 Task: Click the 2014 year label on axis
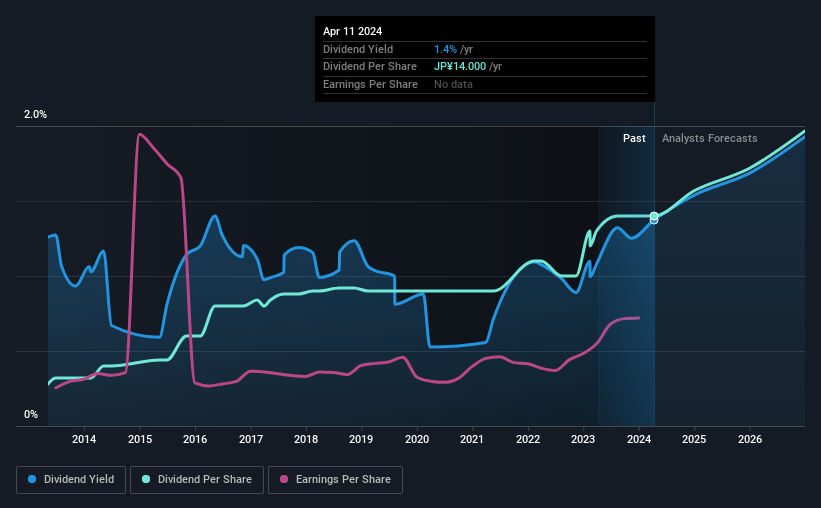click(84, 439)
